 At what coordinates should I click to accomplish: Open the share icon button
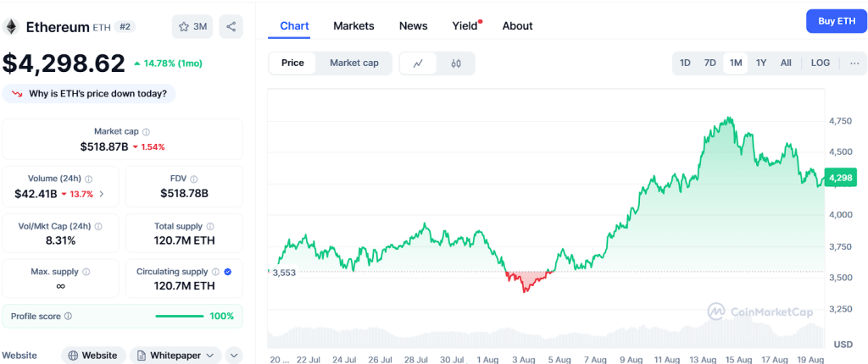coord(231,26)
